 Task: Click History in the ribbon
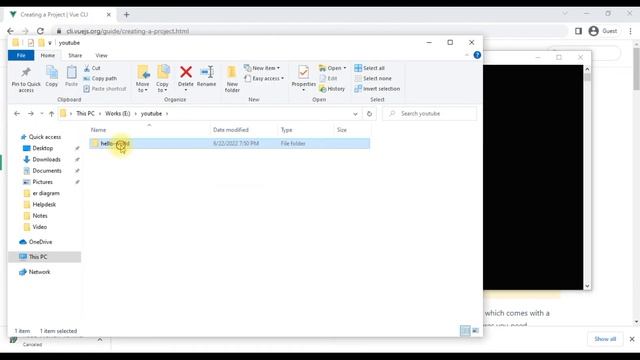(332, 89)
